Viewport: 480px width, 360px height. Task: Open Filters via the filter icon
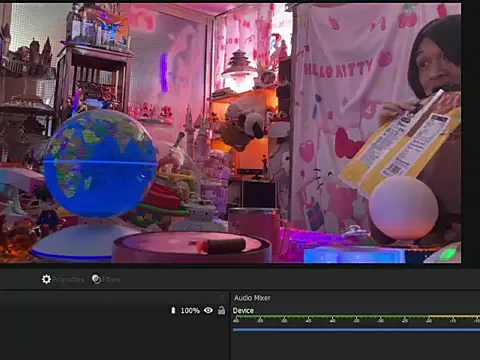point(96,279)
